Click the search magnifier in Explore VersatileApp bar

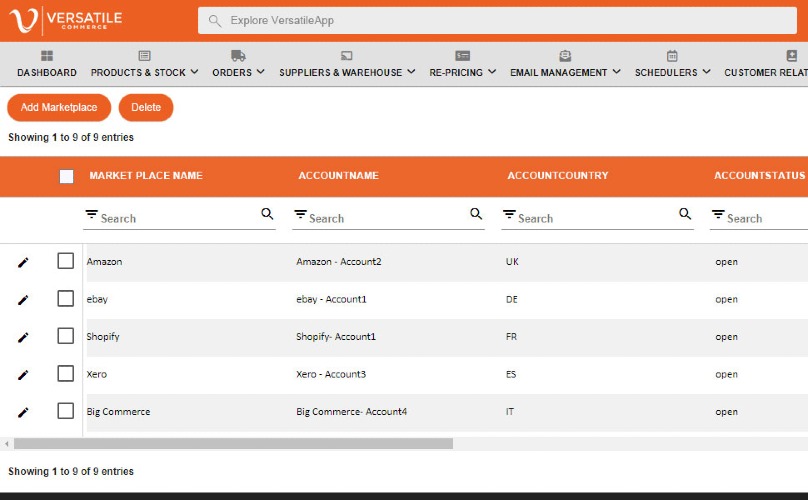tap(215, 21)
